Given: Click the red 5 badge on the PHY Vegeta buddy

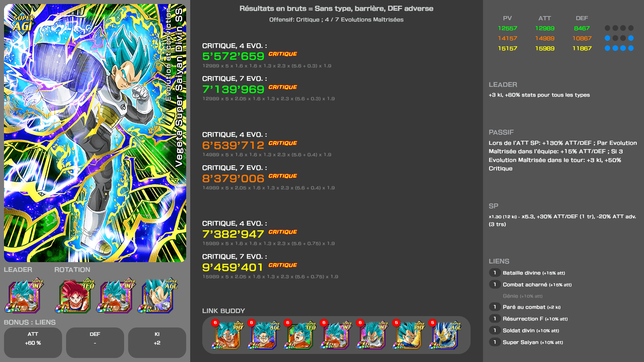Looking at the screenshot, I should point(396,322).
